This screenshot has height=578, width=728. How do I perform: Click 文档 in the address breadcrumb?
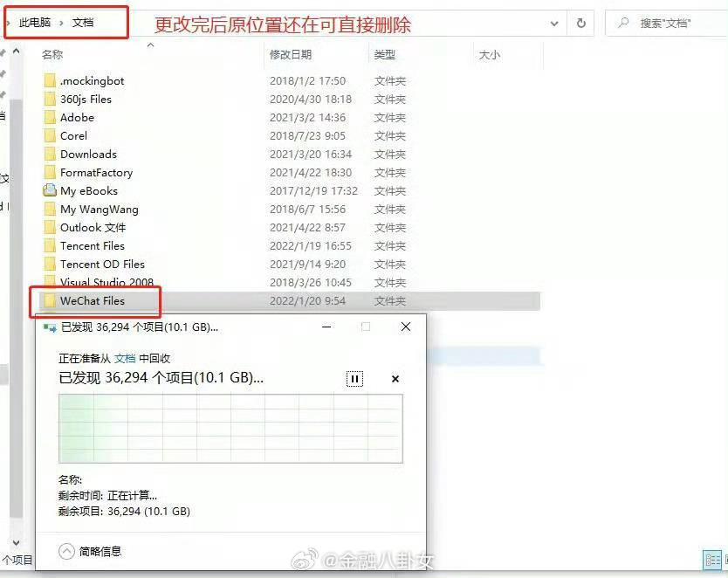pos(83,23)
